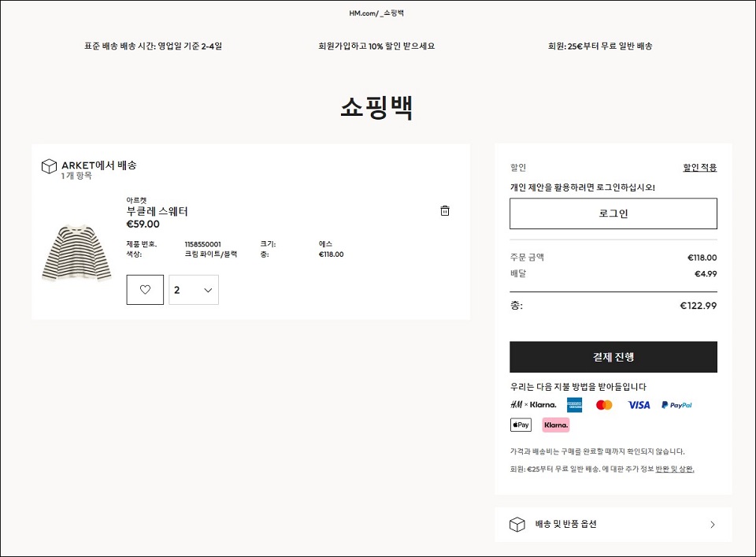Click the 쇼핑백 page title
Image resolution: width=756 pixels, height=557 pixels.
pos(376,107)
